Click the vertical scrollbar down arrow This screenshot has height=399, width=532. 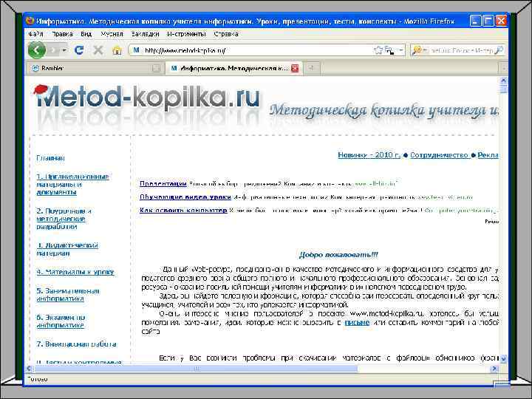503,358
